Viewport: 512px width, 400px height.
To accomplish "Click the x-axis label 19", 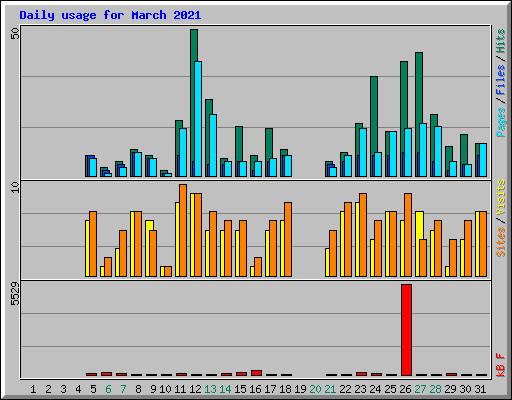I will 300,389.
